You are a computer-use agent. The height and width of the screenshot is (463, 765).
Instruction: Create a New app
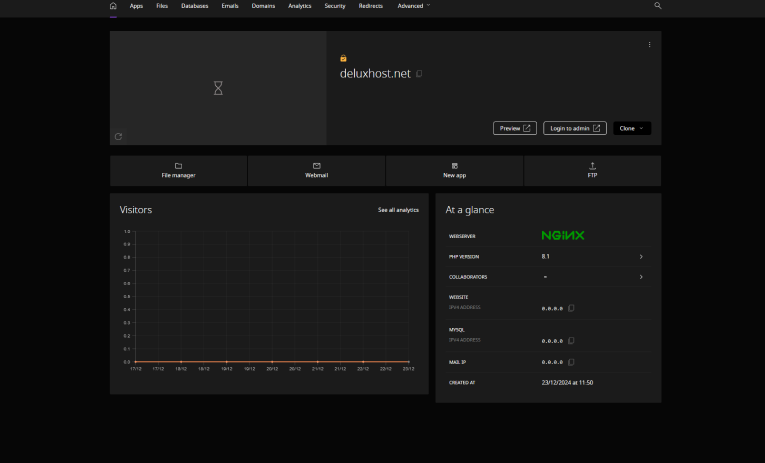coord(454,171)
